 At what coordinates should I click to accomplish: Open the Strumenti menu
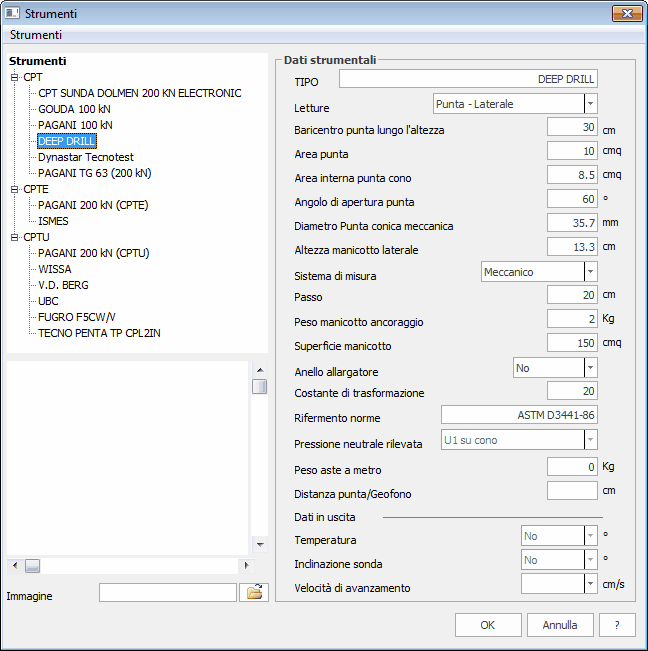point(36,35)
